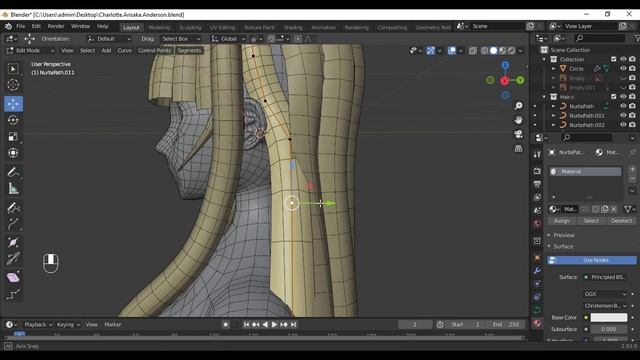
Task: Click the pan hand viewport icon
Action: pos(518,120)
